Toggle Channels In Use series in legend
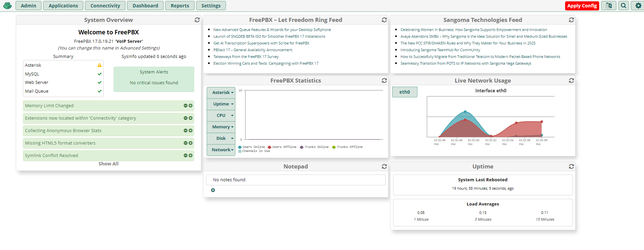The width and height of the screenshot is (644, 250). [x=254, y=151]
